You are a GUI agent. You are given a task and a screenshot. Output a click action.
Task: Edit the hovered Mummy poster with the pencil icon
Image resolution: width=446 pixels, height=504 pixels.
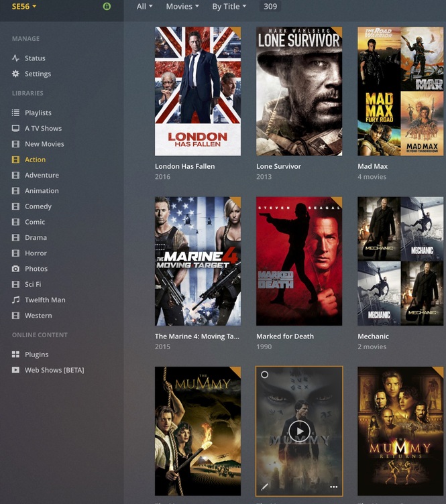[x=264, y=487]
